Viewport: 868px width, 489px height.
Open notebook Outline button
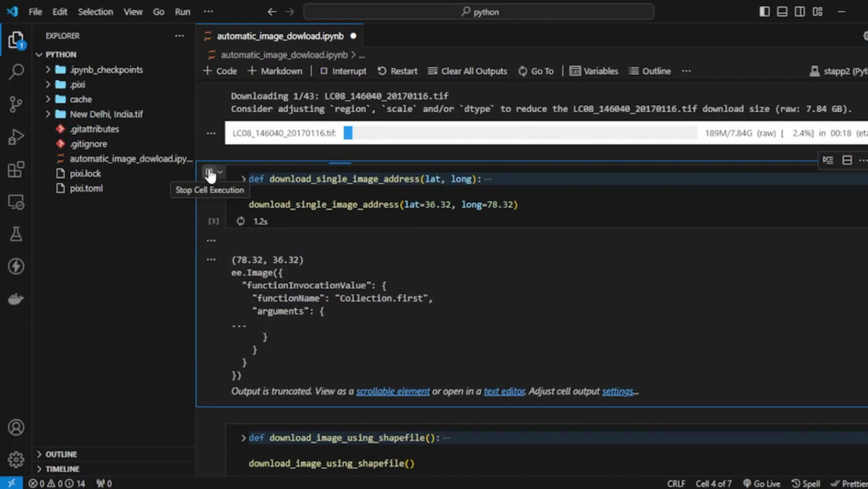coord(650,71)
